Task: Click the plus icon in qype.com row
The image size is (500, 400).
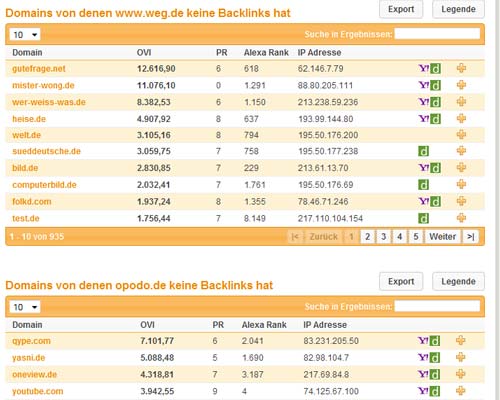Action: point(461,340)
